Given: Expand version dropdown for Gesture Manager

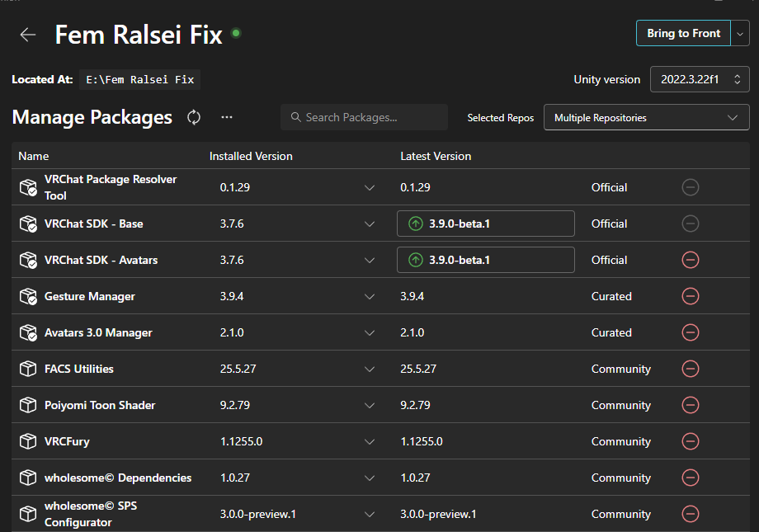Looking at the screenshot, I should click(x=370, y=297).
